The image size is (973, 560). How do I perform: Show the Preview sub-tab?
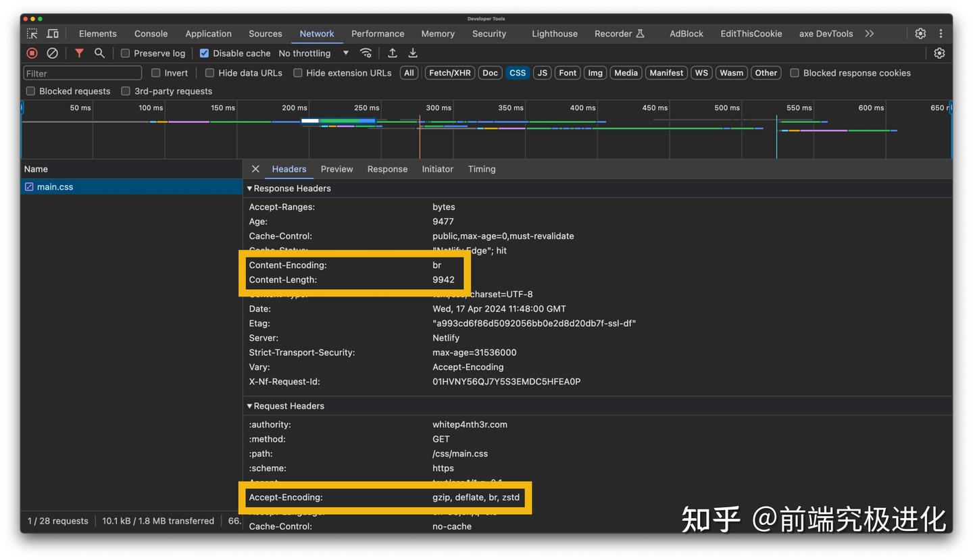coord(336,169)
